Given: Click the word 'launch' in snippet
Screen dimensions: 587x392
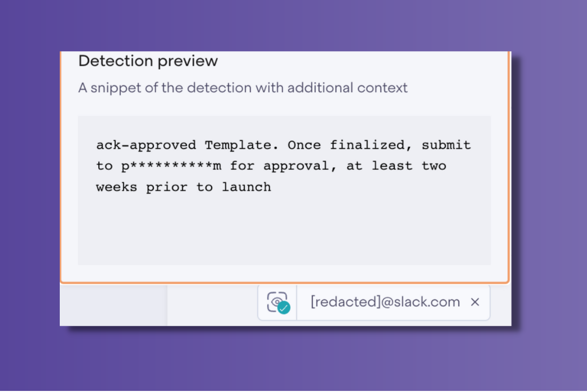Looking at the screenshot, I should pos(247,187).
